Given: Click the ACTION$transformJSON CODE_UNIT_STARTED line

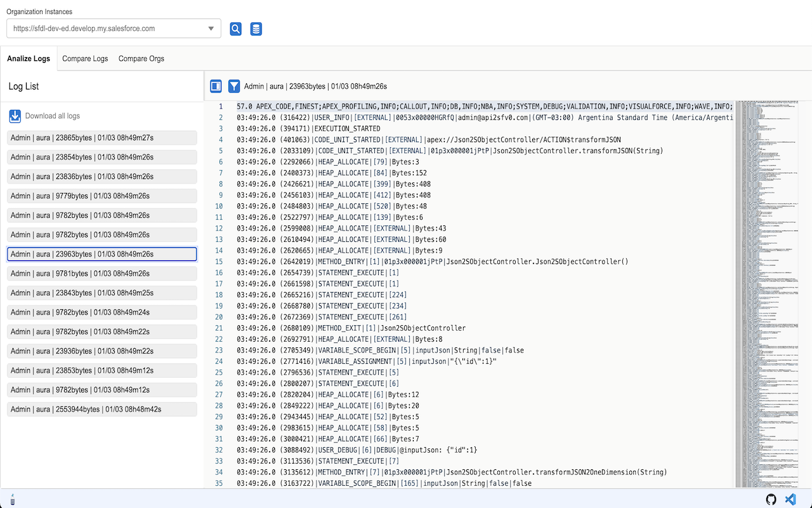Looking at the screenshot, I should pos(429,140).
